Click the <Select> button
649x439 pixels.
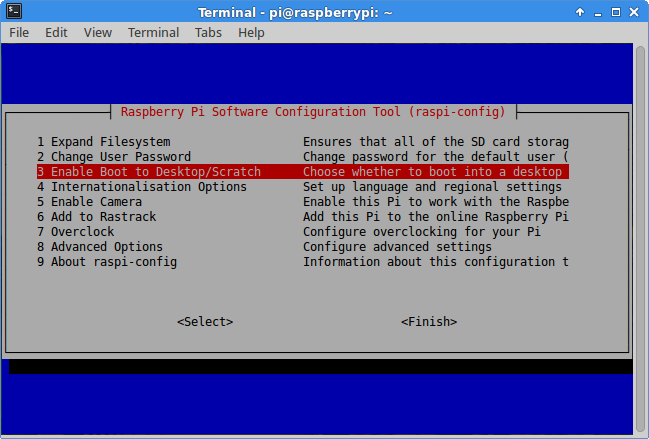pos(205,321)
